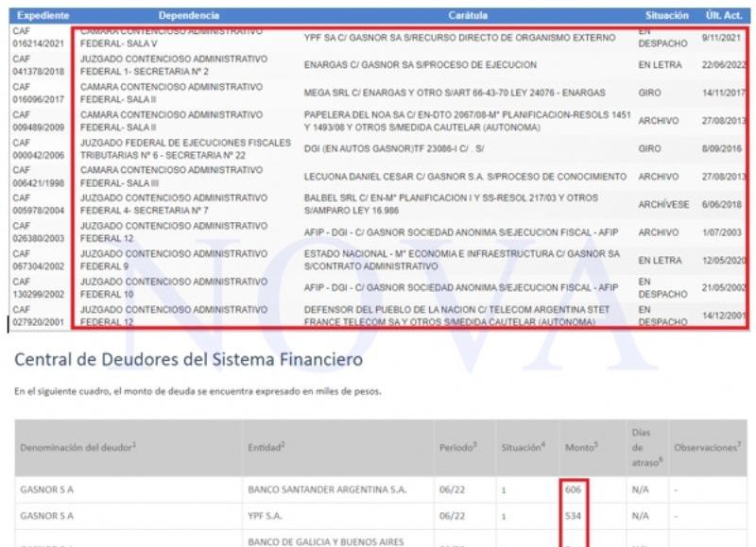Select expediente CAF 026380/2003
756x547 pixels.
tap(38, 232)
